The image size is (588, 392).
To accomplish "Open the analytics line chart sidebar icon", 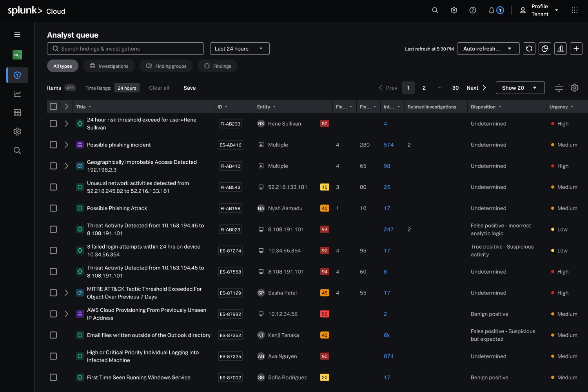I will (x=17, y=94).
